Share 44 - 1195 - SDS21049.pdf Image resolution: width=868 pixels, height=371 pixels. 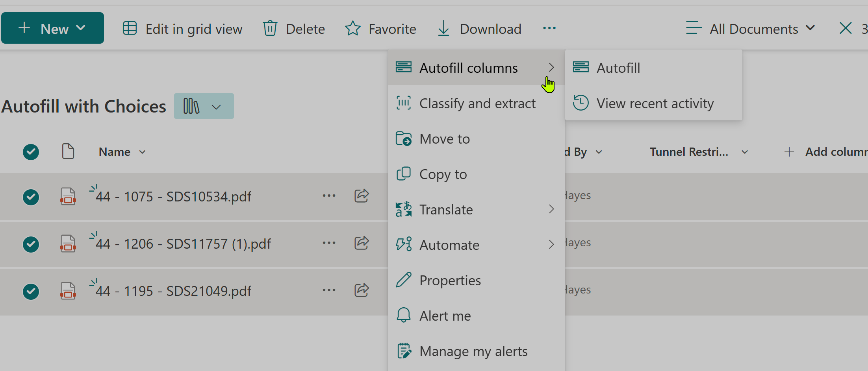362,290
